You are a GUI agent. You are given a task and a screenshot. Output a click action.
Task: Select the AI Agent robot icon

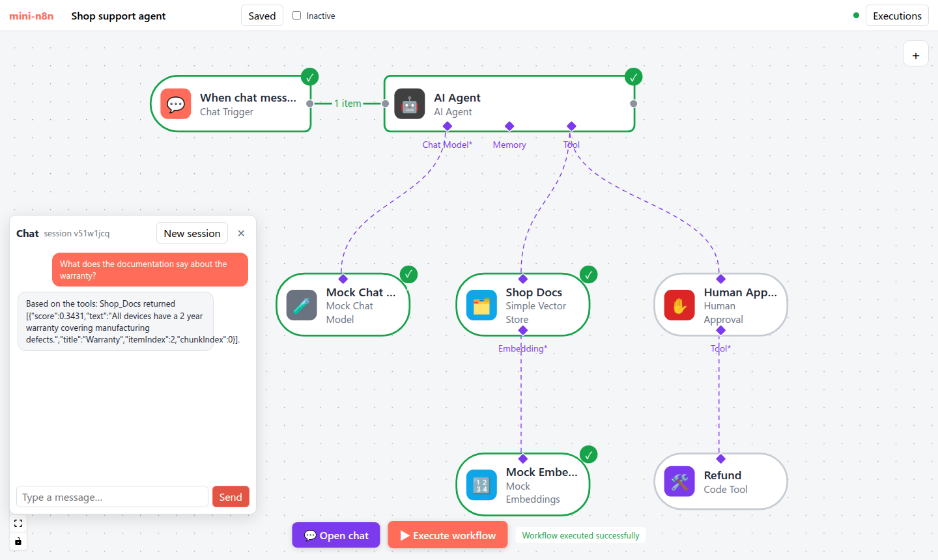coord(410,104)
